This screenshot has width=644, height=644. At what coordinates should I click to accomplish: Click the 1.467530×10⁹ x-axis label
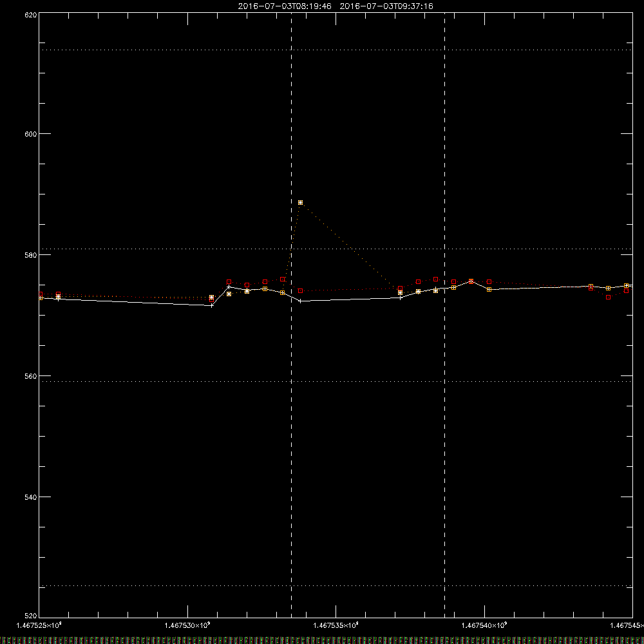(x=187, y=625)
